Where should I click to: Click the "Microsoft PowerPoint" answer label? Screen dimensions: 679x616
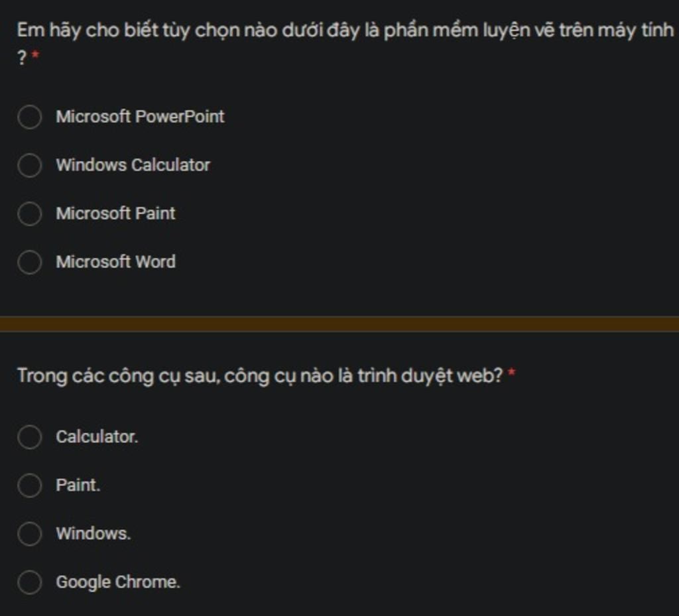click(x=140, y=117)
